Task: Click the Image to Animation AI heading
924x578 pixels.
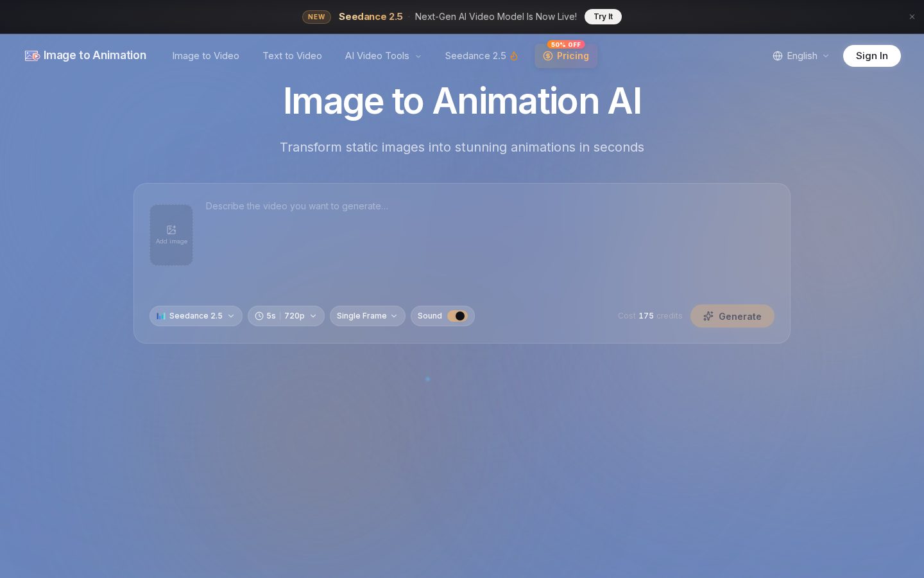Action: click(x=462, y=101)
